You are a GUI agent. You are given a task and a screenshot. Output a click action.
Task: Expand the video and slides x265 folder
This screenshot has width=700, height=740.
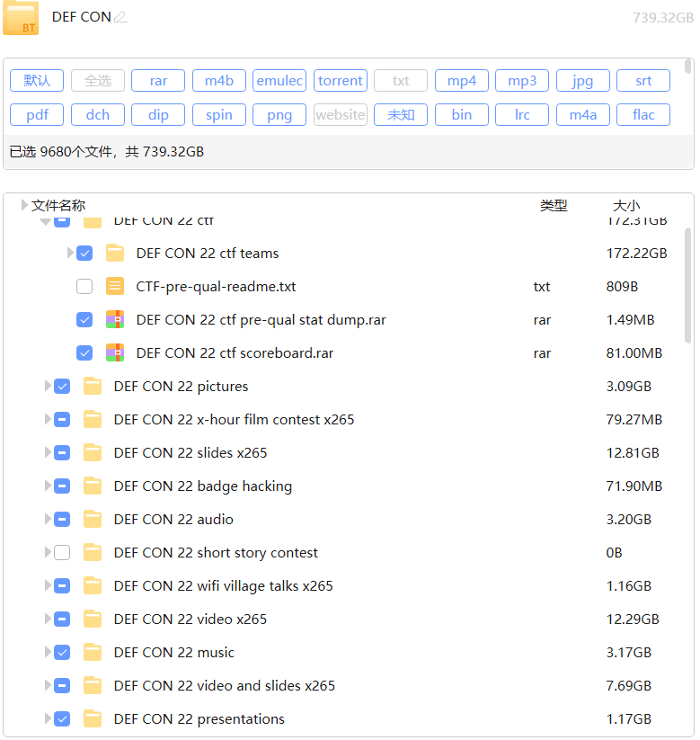click(48, 685)
